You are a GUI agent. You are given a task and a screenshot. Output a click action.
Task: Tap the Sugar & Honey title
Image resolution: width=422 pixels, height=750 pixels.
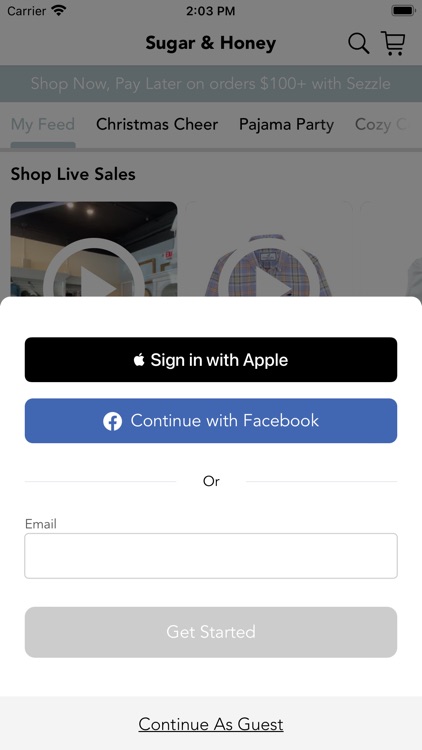pos(211,43)
